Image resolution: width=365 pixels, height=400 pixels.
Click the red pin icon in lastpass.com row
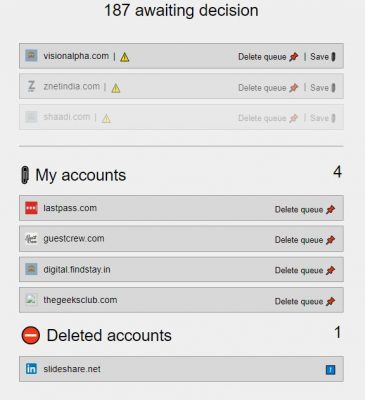coord(330,210)
